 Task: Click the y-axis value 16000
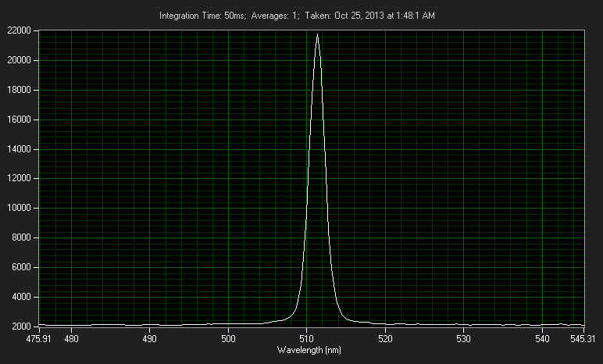tap(20, 120)
